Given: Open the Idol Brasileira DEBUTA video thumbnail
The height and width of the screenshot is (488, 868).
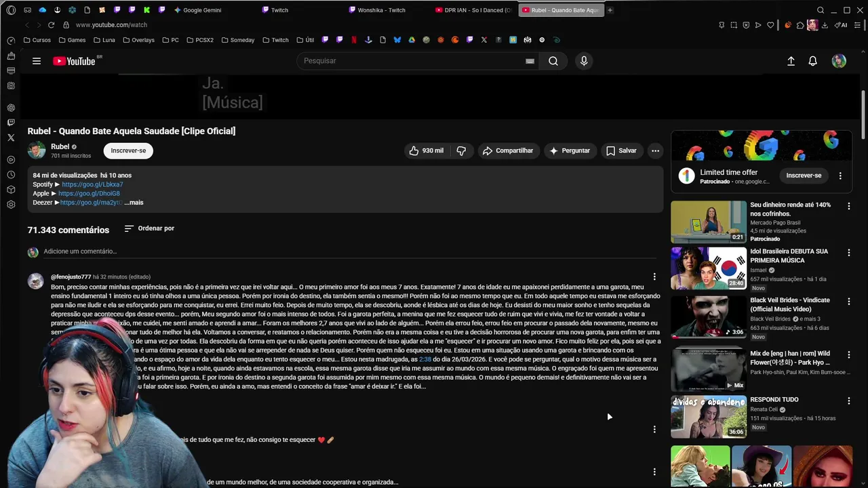Looking at the screenshot, I should click(x=709, y=268).
